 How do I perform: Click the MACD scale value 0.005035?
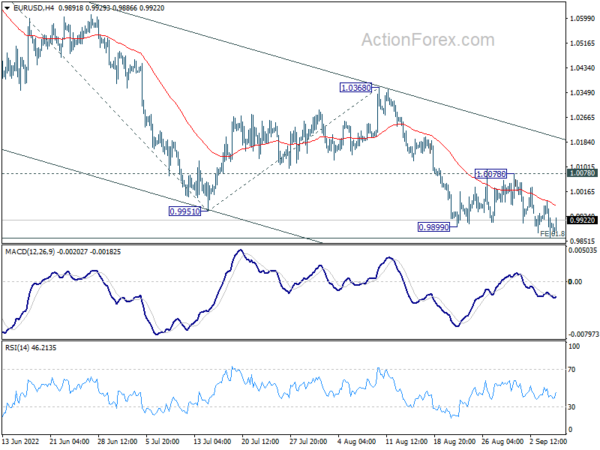click(x=582, y=251)
